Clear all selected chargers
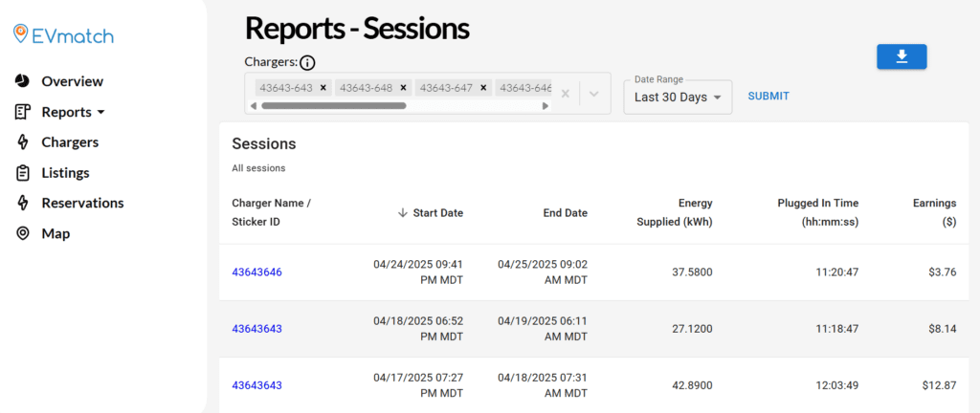This screenshot has height=413, width=980. [566, 94]
